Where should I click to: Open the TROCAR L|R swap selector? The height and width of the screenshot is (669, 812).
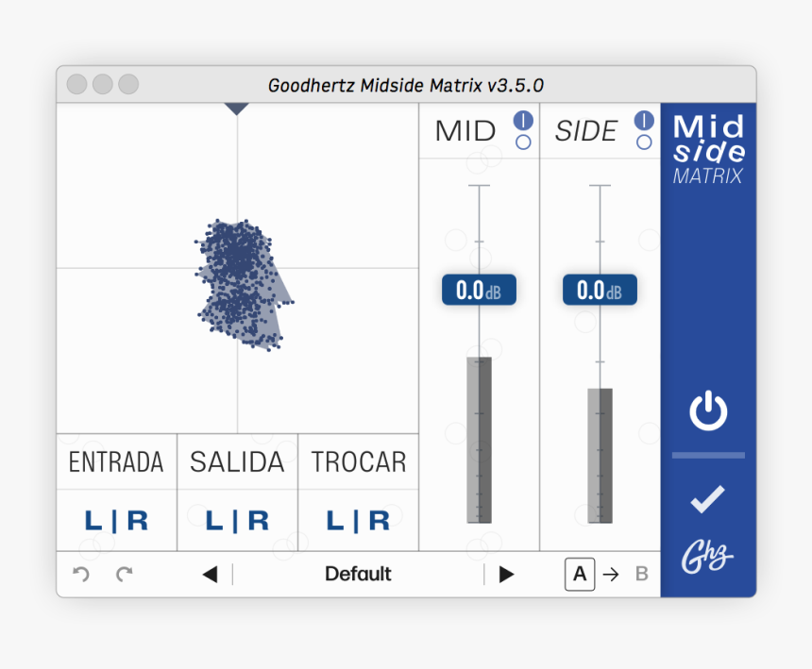[358, 521]
